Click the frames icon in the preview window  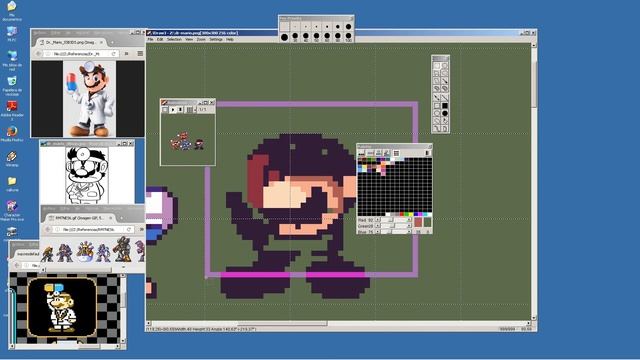click(x=189, y=110)
